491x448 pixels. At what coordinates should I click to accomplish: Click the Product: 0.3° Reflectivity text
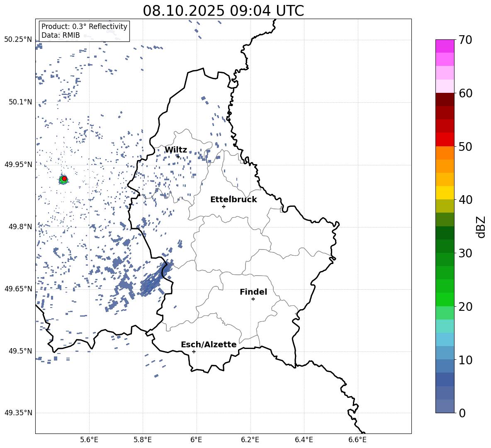tap(84, 27)
